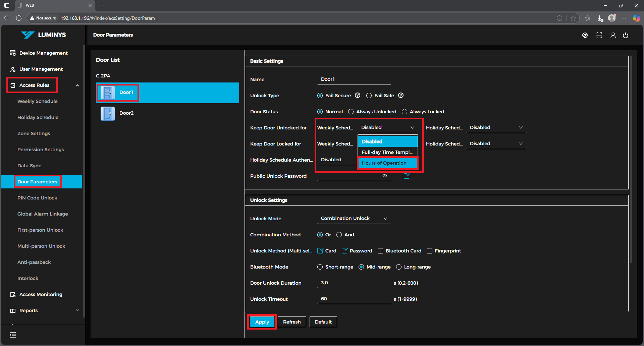The height and width of the screenshot is (346, 644).
Task: Collapse the sidebar with bottom menu icon
Action: click(x=13, y=335)
